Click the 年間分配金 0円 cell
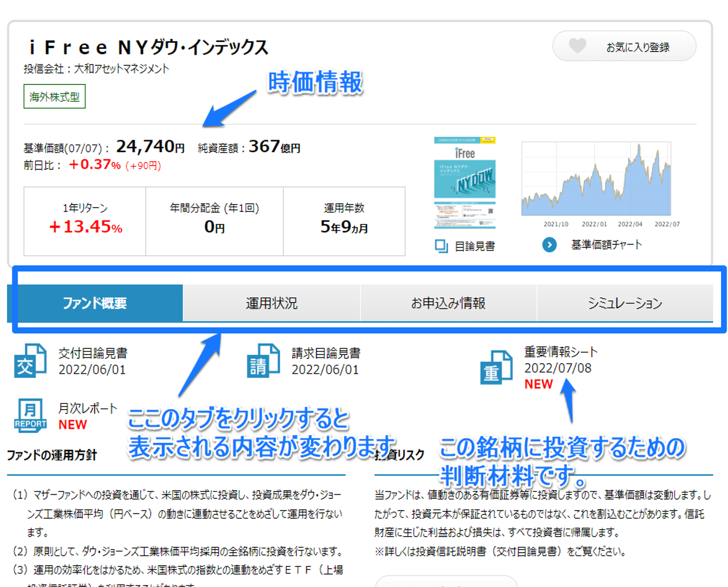This screenshot has width=728, height=587. [214, 221]
